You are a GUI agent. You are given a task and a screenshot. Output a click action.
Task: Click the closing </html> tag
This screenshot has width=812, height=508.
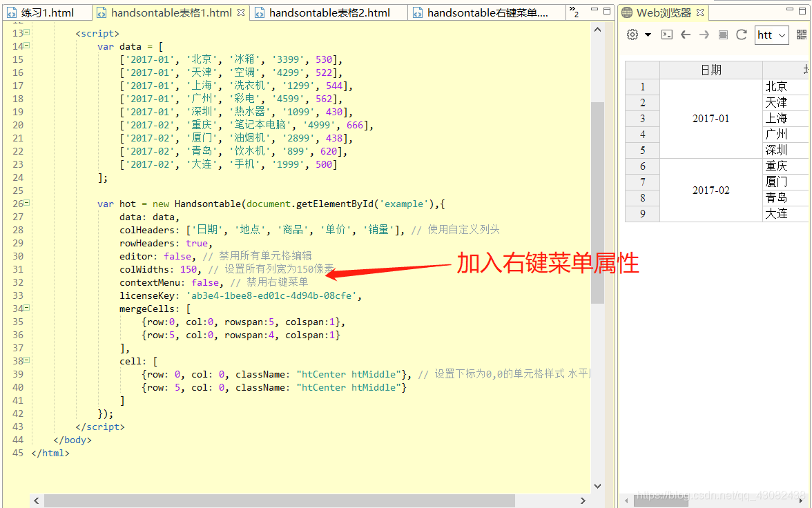click(x=50, y=453)
